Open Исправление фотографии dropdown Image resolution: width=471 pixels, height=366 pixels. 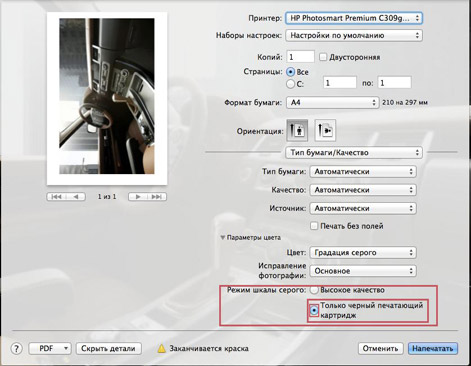click(x=363, y=271)
